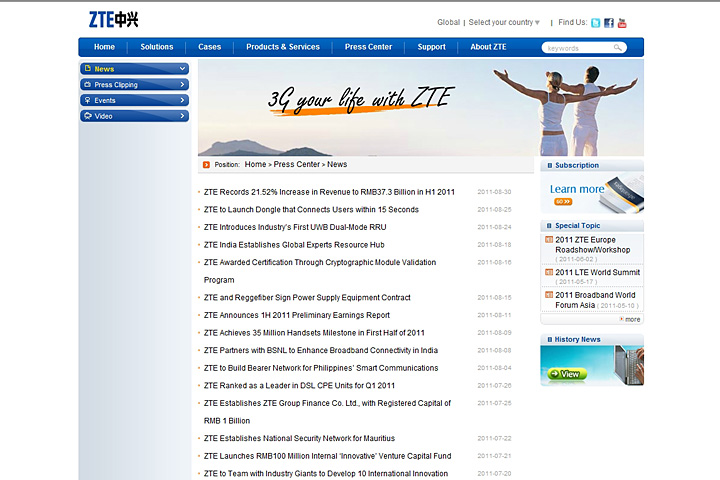Open ZTE's YouTube channel icon
Image resolution: width=720 pixels, height=480 pixels.
pos(622,23)
